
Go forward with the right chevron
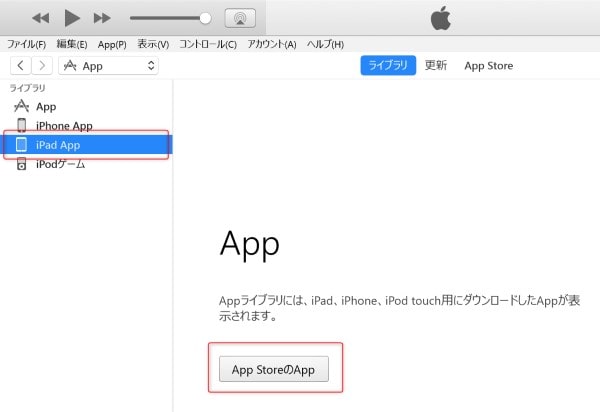tap(42, 66)
